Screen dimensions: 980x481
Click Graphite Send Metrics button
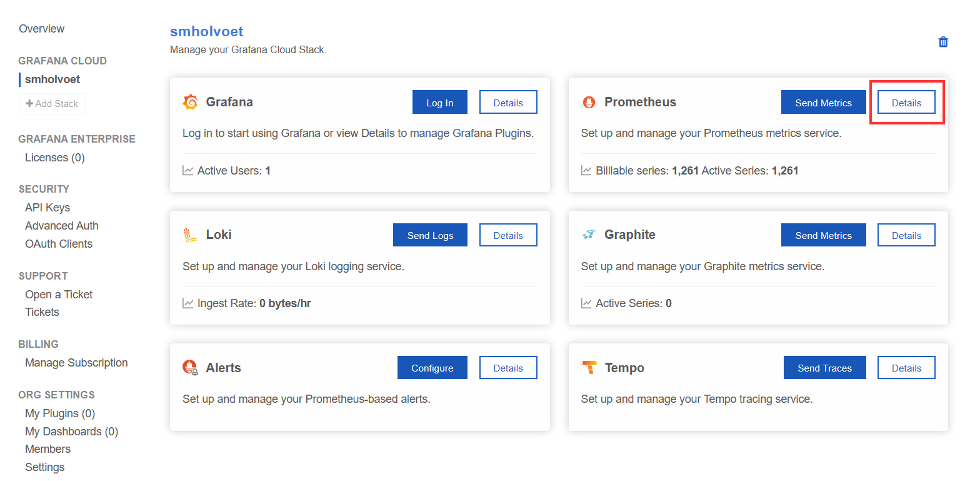click(824, 235)
